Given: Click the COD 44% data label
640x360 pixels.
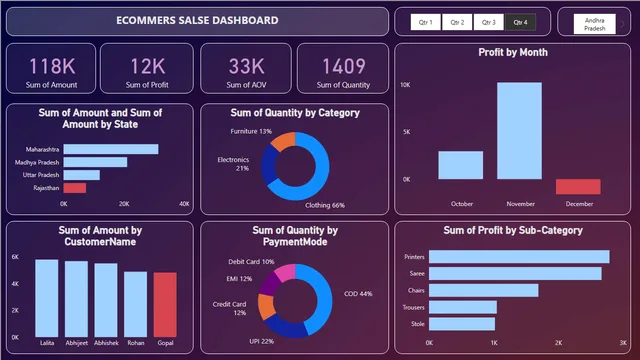Looking at the screenshot, I should pyautogui.click(x=358, y=293).
